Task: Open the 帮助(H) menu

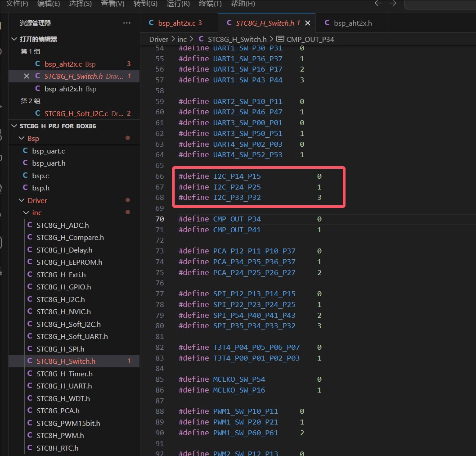Action: (x=243, y=4)
